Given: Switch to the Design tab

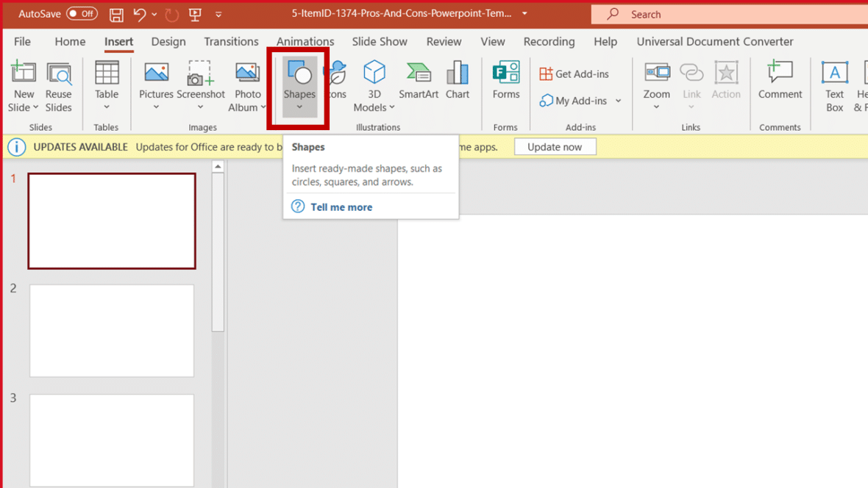Looking at the screenshot, I should click(x=168, y=42).
